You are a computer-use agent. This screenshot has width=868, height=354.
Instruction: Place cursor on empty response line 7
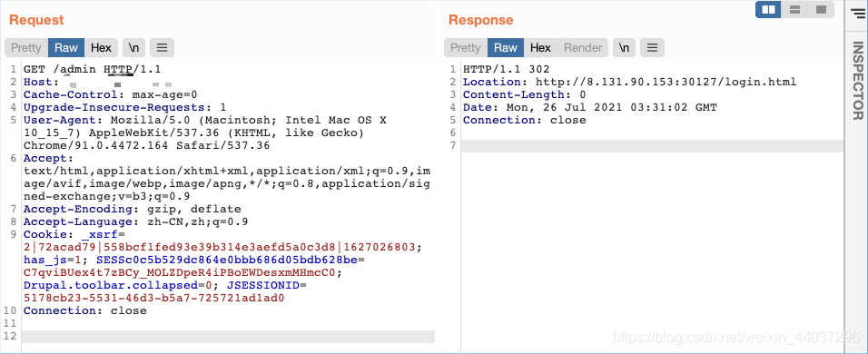tap(652, 145)
